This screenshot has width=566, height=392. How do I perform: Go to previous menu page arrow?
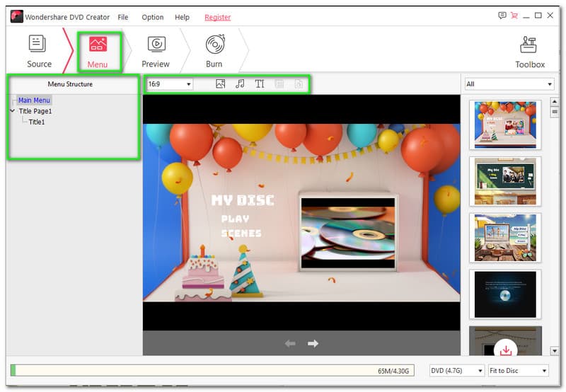tap(290, 344)
